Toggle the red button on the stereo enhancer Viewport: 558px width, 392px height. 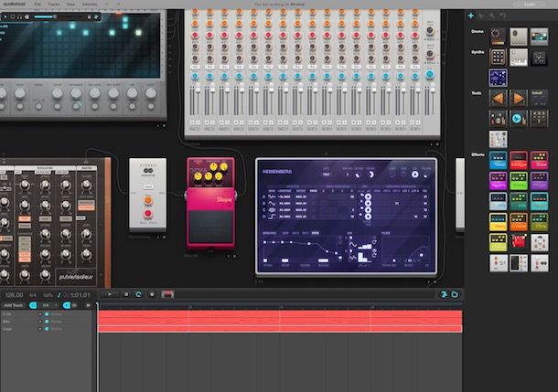[x=148, y=214]
